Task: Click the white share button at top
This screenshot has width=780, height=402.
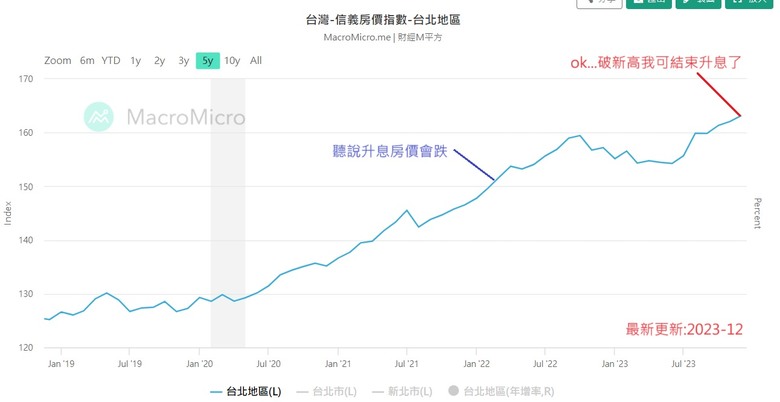Action: coord(599,3)
